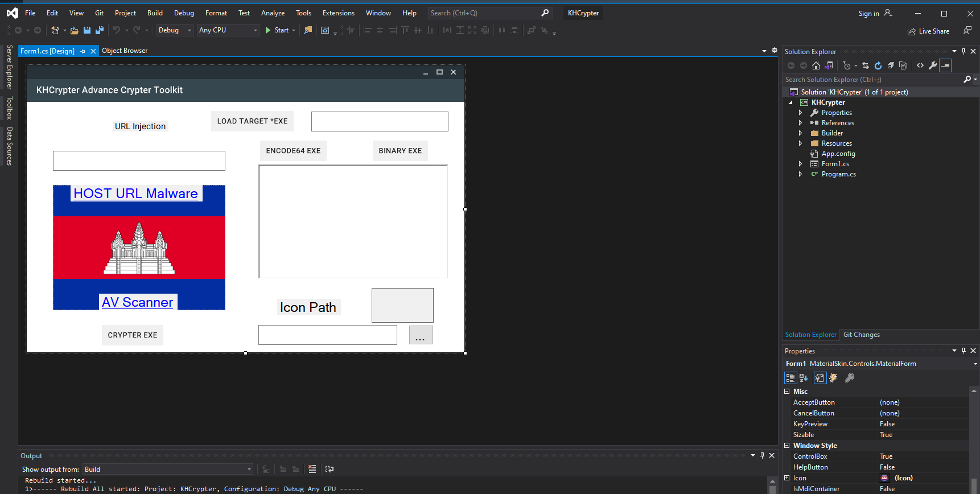Click the Pending Changes Filter clock icon
Viewport: 980px width, 494px height.
coord(847,65)
